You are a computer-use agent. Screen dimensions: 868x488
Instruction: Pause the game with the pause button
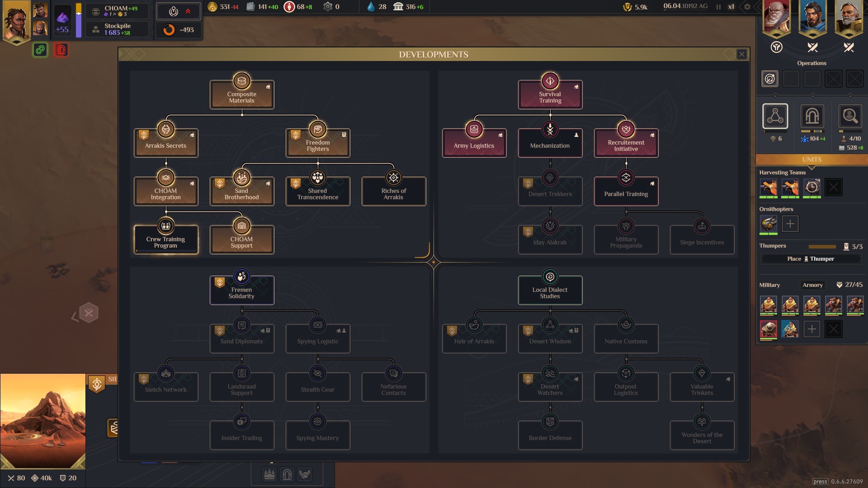tap(718, 7)
